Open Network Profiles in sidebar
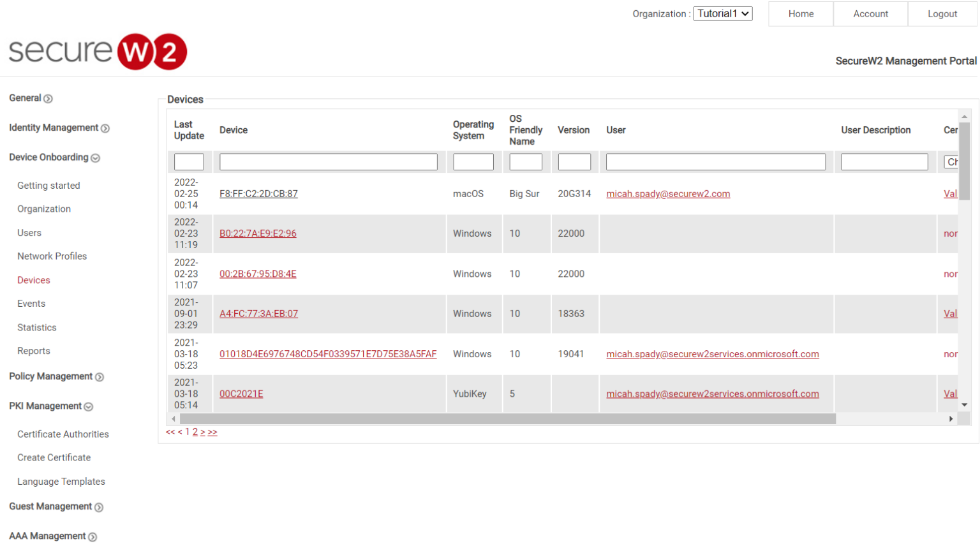This screenshot has width=980, height=546. pyautogui.click(x=52, y=256)
